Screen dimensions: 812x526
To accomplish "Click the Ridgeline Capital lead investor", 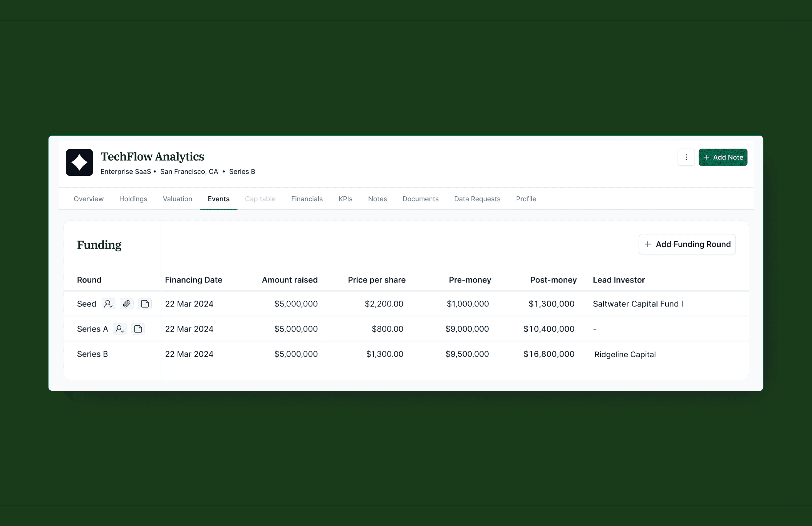I will click(624, 354).
